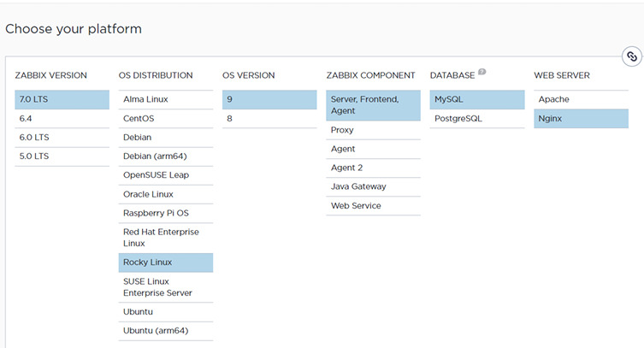Choose Raspberry Pi OS distribution
This screenshot has width=644, height=348.
[x=166, y=213]
